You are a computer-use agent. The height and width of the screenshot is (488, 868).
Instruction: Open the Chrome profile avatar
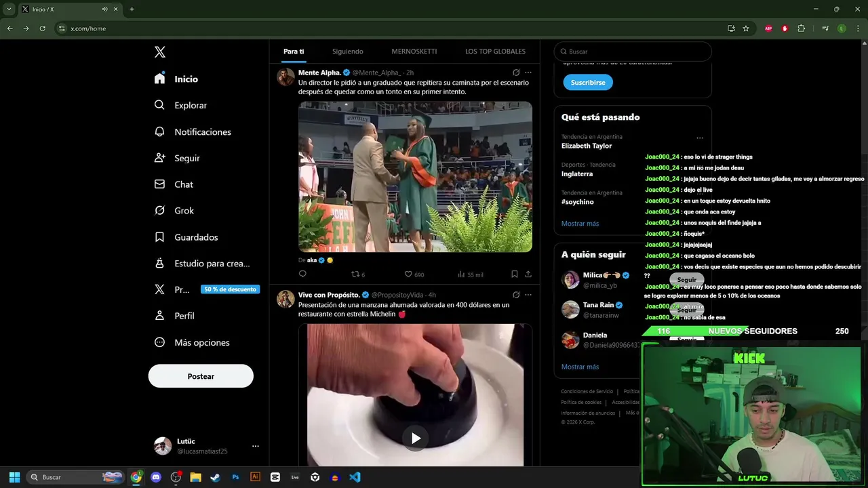pos(842,28)
